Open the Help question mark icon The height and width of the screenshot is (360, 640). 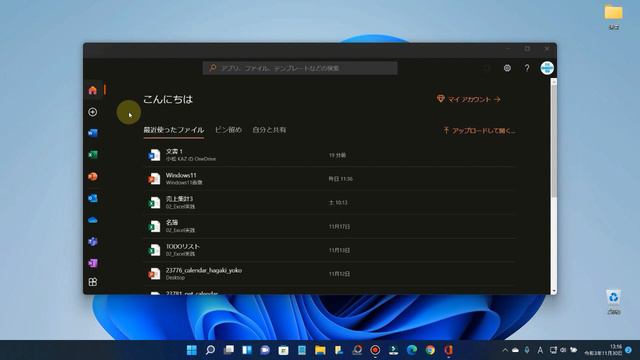(x=527, y=68)
